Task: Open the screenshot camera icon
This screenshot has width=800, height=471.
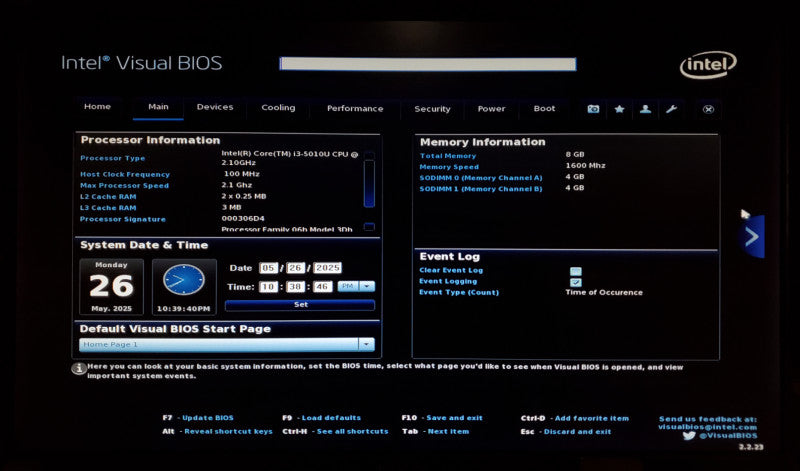Action: 593,109
